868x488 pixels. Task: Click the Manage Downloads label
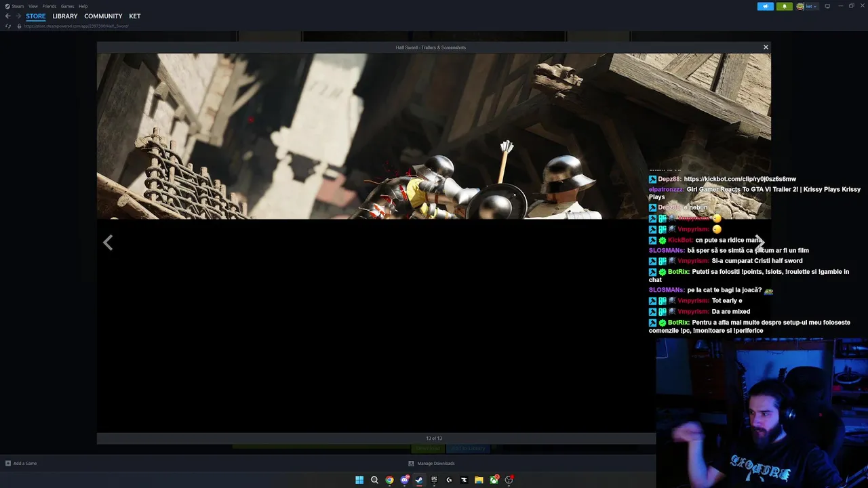pyautogui.click(x=436, y=464)
